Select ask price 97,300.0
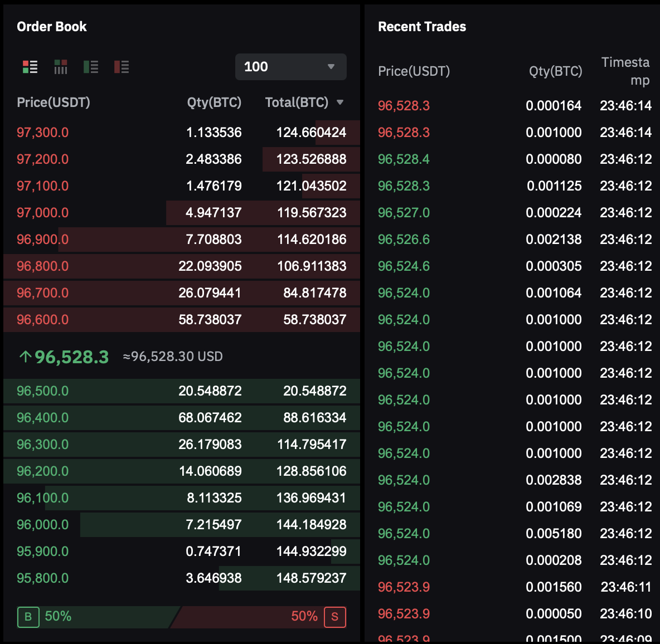Screen dimensions: 660x644 [x=42, y=133]
